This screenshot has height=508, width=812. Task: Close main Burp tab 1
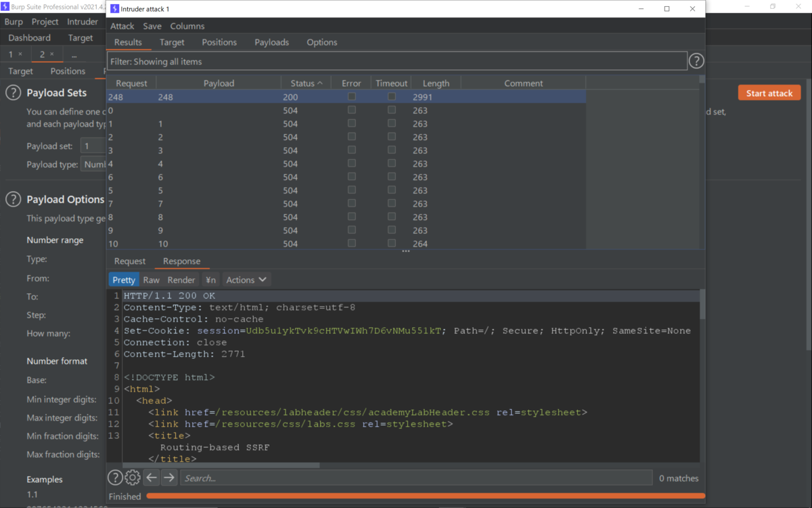(20, 54)
